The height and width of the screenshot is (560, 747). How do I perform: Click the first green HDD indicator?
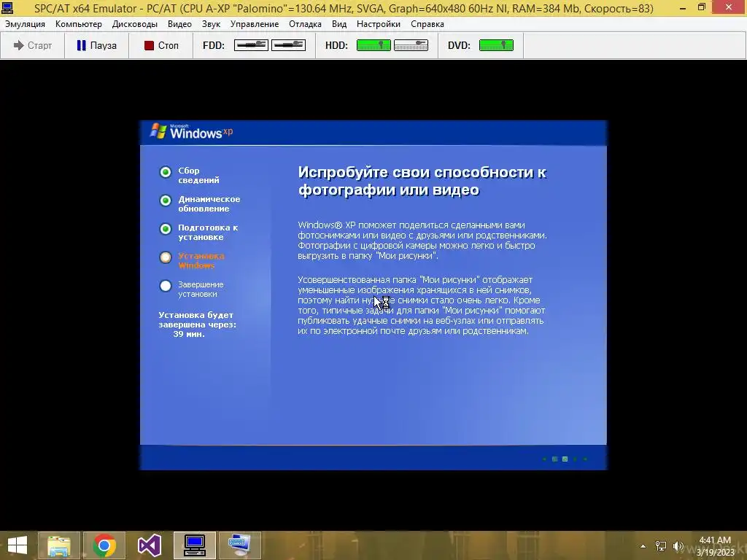coord(373,45)
